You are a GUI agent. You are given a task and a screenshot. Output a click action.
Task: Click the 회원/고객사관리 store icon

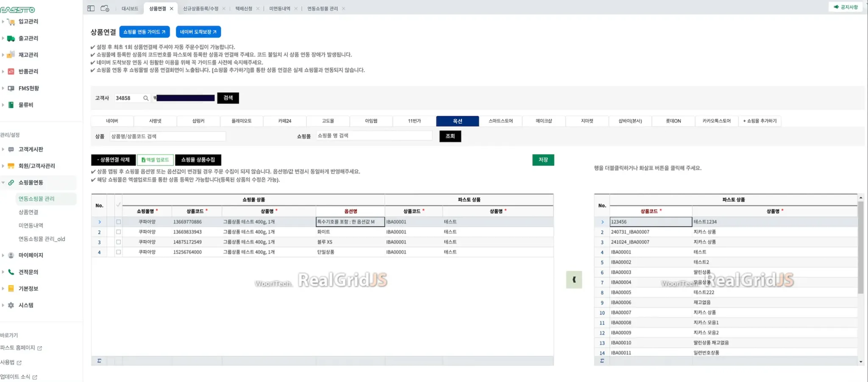11,166
